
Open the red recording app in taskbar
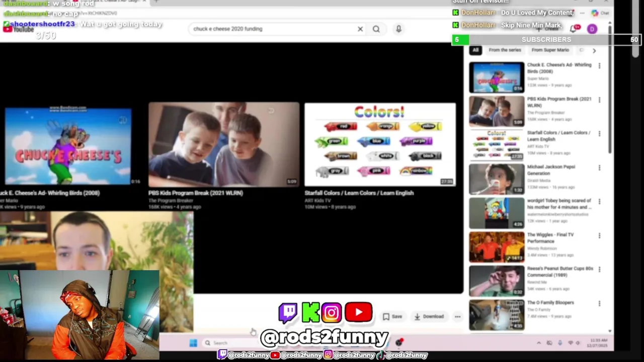399,343
